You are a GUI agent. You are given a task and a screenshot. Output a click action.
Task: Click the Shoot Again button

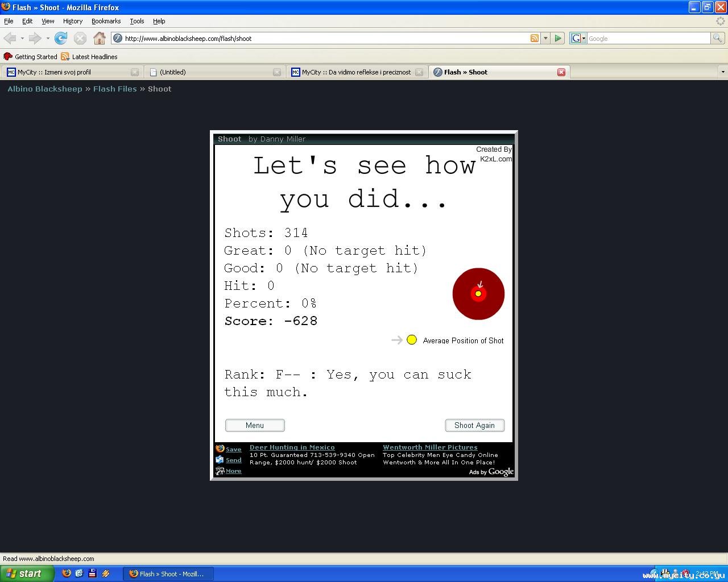[474, 425]
